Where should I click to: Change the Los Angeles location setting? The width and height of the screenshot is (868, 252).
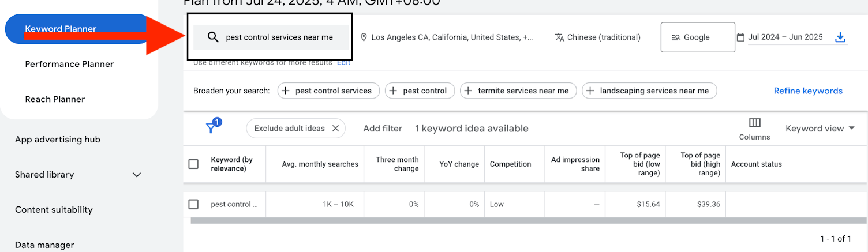tap(452, 37)
